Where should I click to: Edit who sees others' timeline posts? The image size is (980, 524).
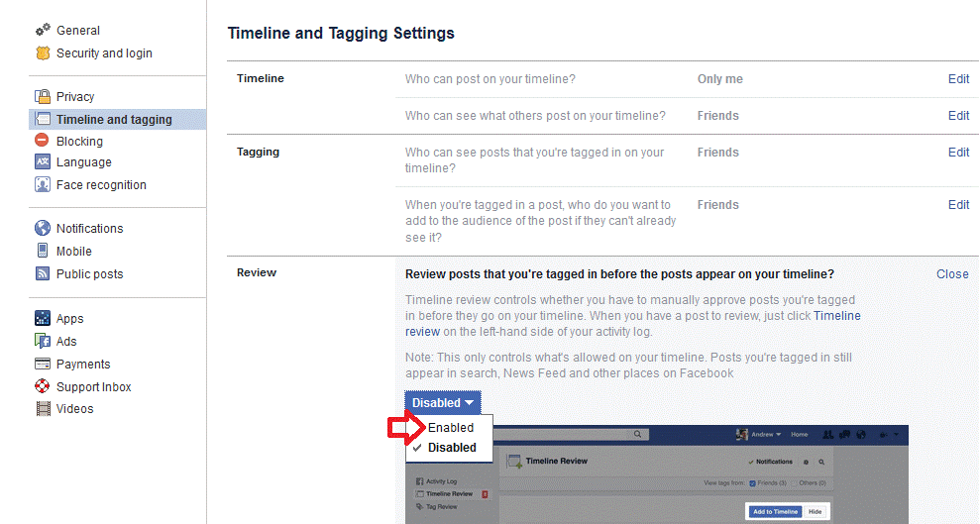click(959, 116)
